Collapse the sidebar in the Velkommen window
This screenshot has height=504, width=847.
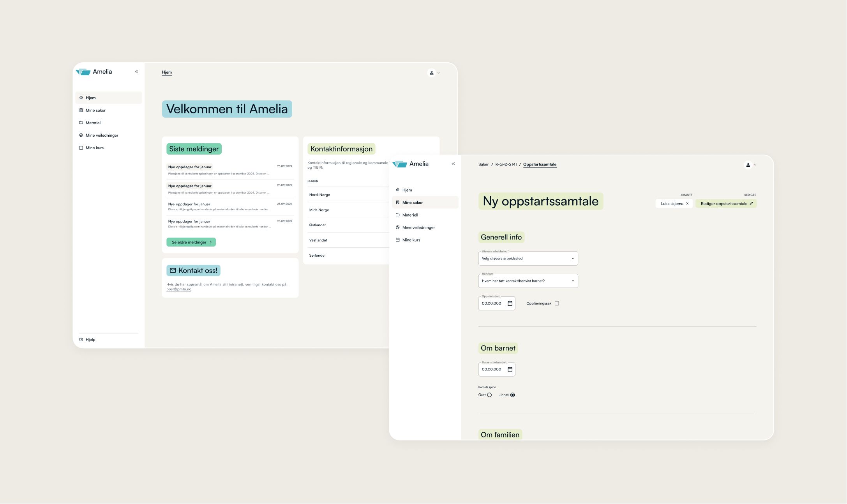tap(137, 72)
